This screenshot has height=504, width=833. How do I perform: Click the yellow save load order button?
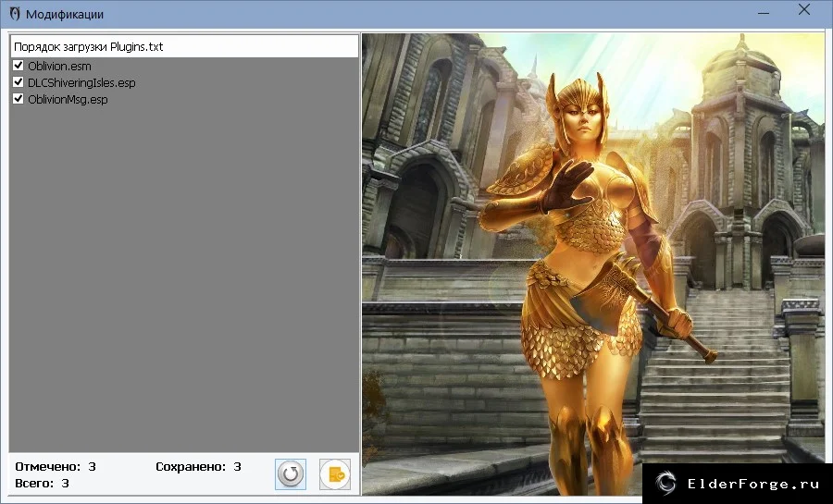pyautogui.click(x=335, y=473)
